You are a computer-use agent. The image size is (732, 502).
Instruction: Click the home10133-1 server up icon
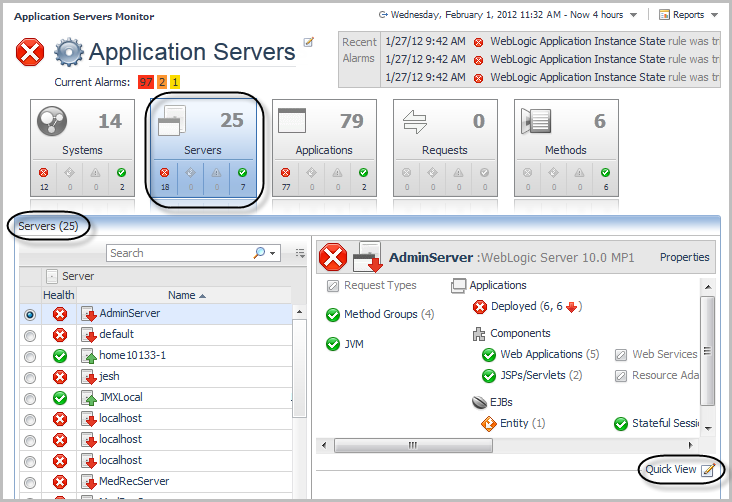coord(89,356)
